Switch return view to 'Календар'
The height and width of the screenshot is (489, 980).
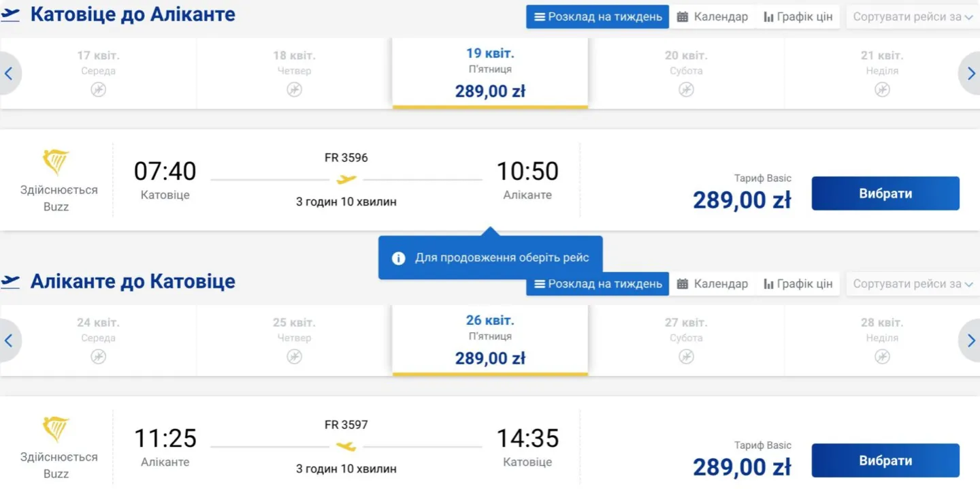(713, 284)
